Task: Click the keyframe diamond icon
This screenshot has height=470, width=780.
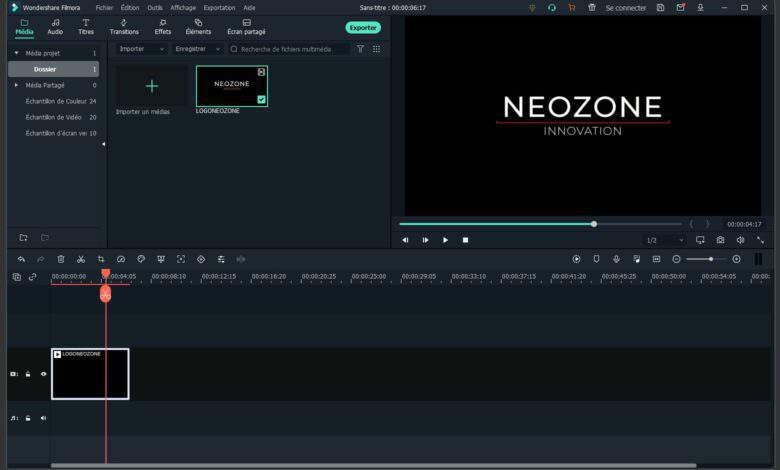Action: (x=201, y=259)
